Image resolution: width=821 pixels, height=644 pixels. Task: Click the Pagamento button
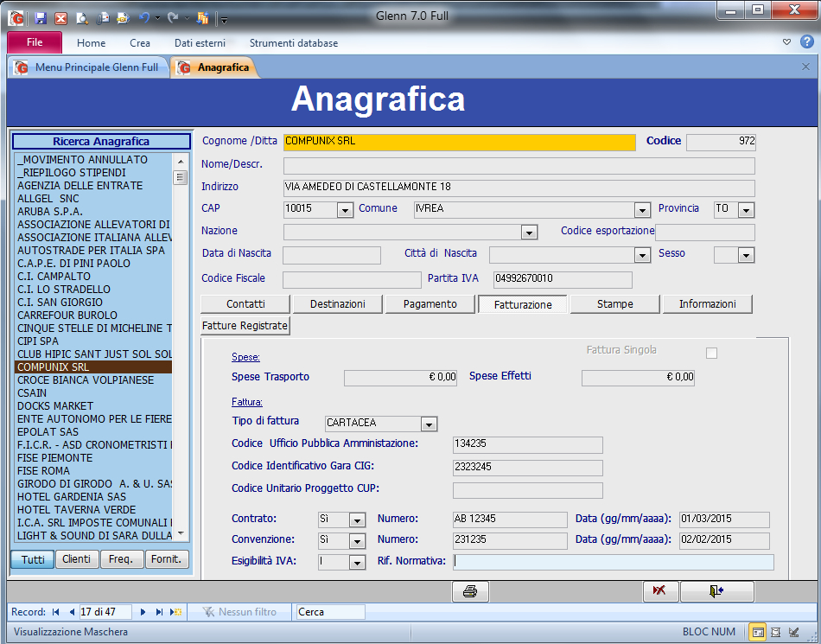pyautogui.click(x=430, y=304)
